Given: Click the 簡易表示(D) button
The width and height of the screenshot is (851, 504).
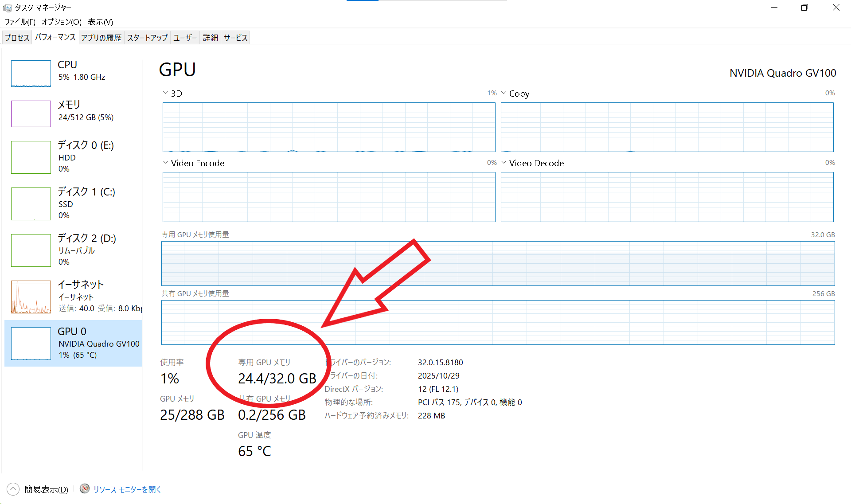Looking at the screenshot, I should click(46, 489).
